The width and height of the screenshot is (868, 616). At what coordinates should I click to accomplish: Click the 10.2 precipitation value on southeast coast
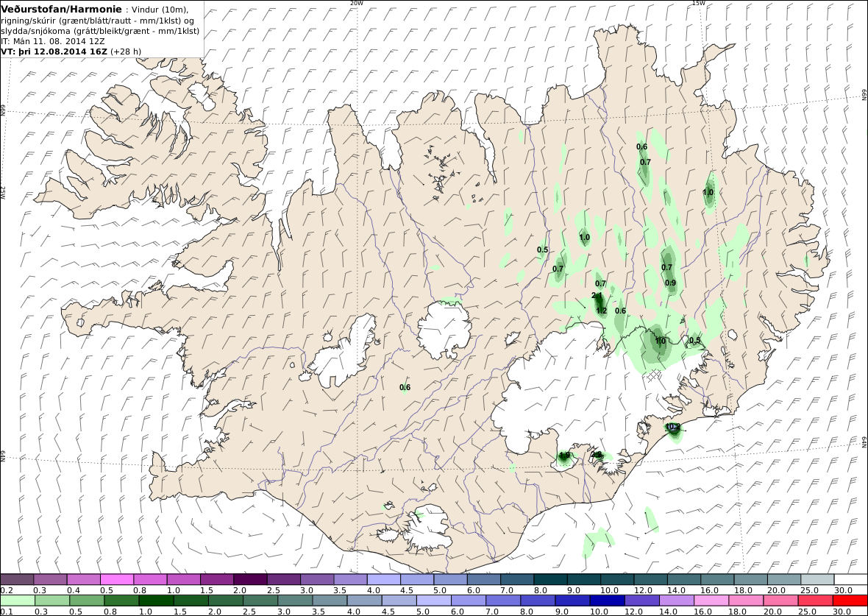(672, 427)
